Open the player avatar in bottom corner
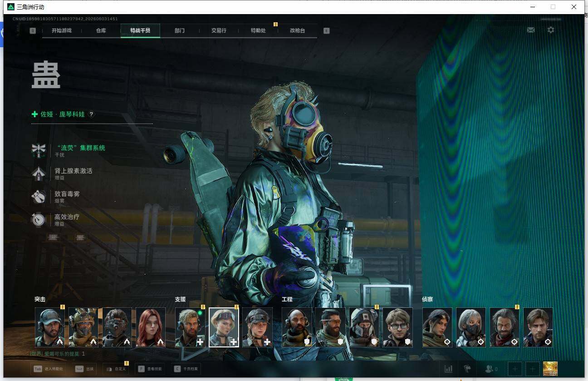588x381 pixels. point(550,369)
